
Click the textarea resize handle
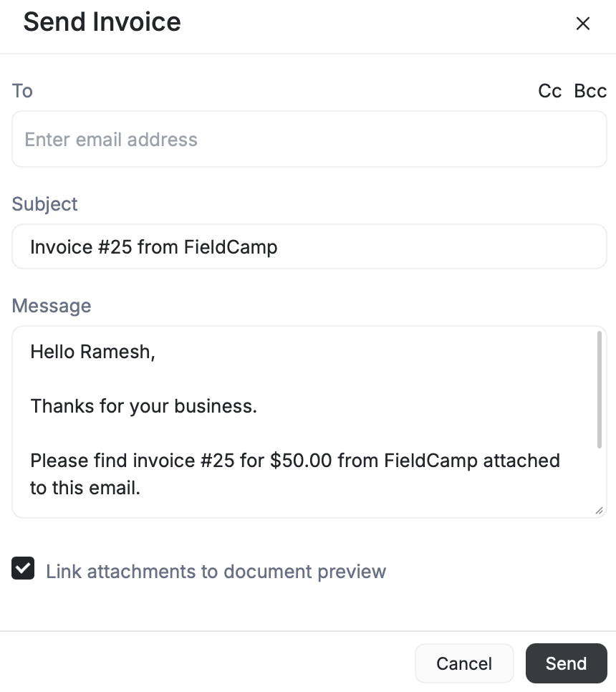[600, 511]
